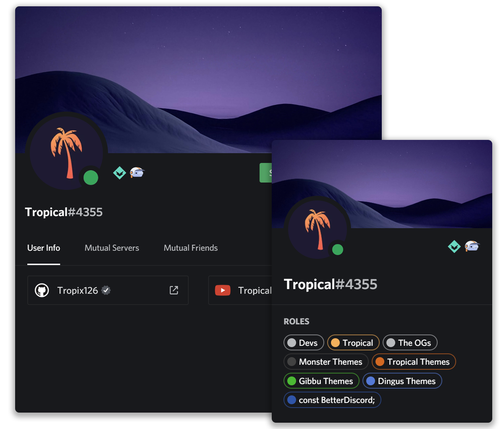Click the Monster Themes role pill
The image size is (504, 429).
(326, 361)
